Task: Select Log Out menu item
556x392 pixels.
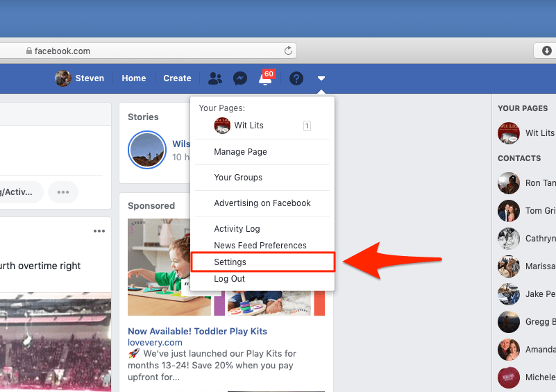Action: click(262, 279)
